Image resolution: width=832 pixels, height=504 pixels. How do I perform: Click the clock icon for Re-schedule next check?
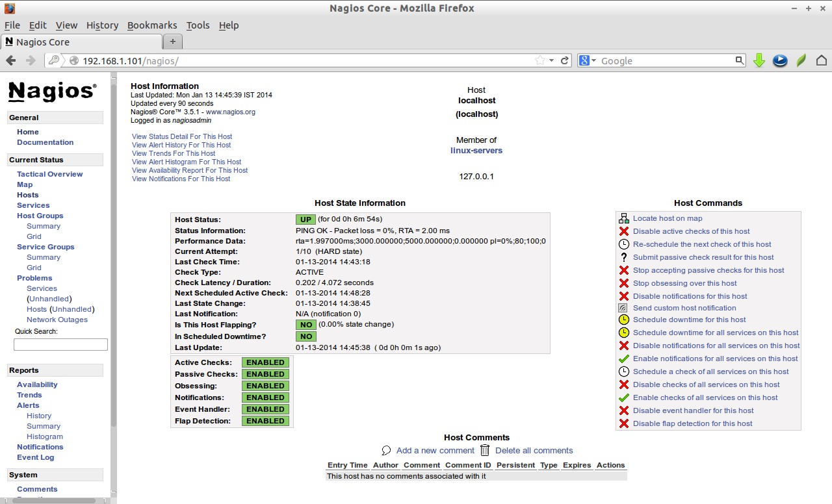tap(624, 244)
